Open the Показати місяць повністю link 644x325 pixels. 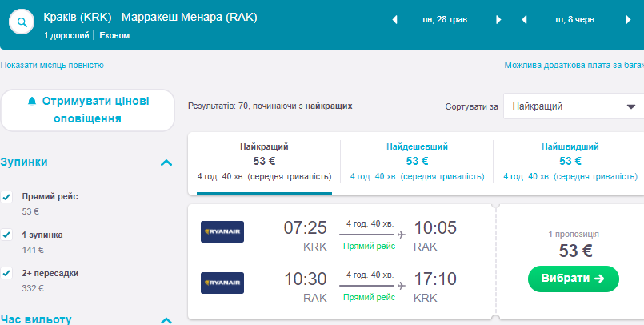(x=52, y=66)
